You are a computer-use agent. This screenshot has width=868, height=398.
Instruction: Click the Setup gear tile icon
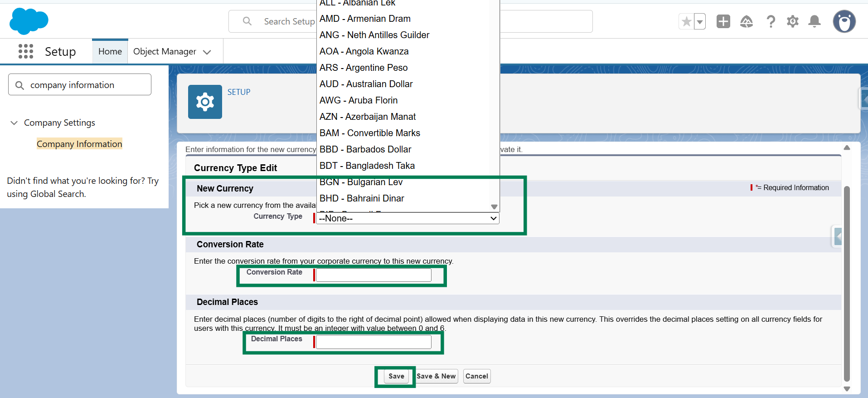coord(205,102)
